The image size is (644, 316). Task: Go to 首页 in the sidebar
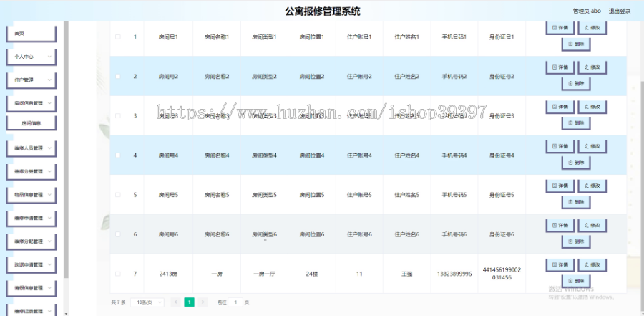click(31, 34)
